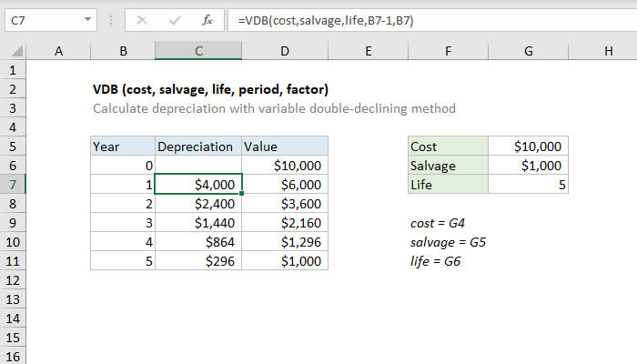Click the 'life = G6' note
This screenshot has width=637, height=364.
[x=435, y=261]
